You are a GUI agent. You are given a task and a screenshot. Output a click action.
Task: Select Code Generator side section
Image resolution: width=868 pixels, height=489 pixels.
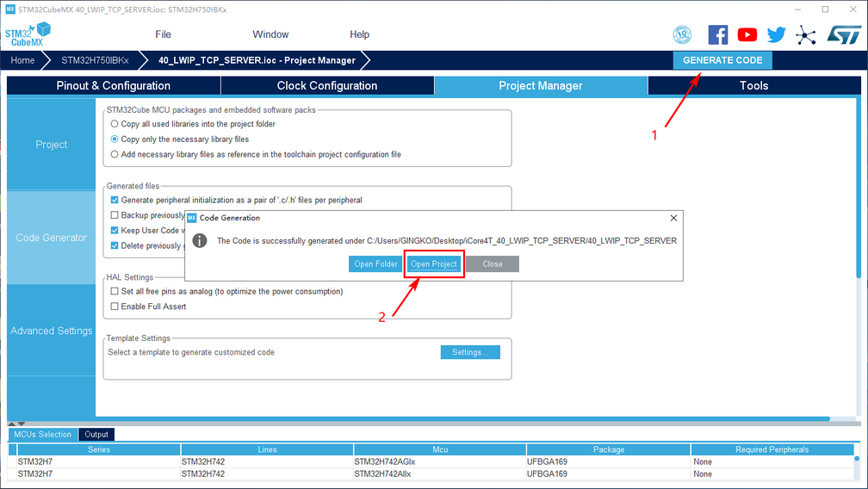[x=52, y=238]
